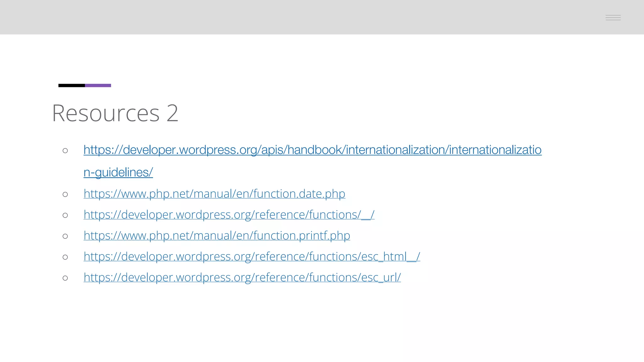Viewport: 644px width, 362px height.
Task: Click the blank white area below the links
Action: pyautogui.click(x=314, y=324)
